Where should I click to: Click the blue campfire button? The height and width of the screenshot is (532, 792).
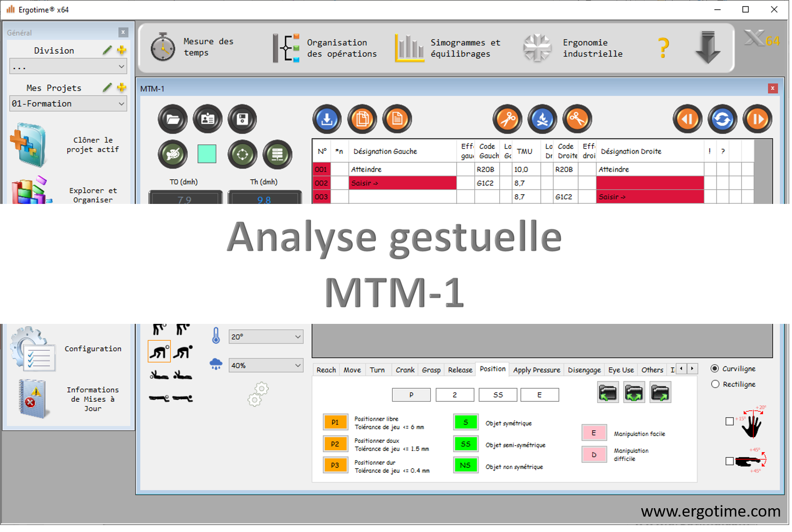[543, 119]
